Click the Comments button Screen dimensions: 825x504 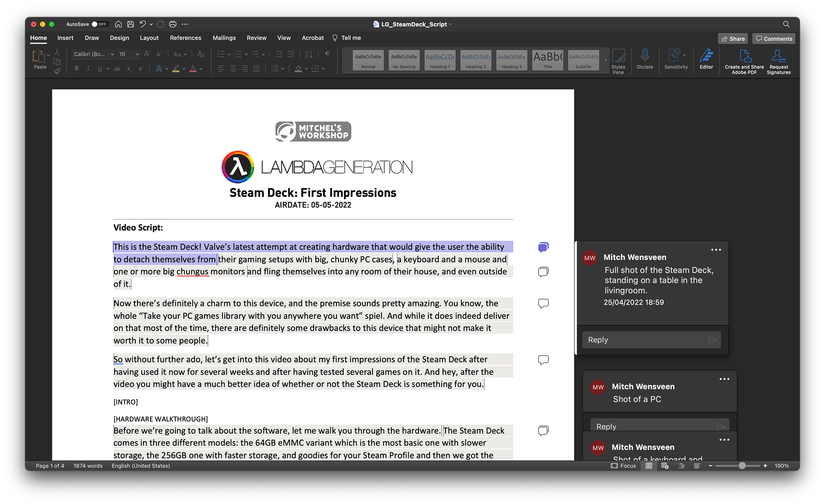click(774, 39)
